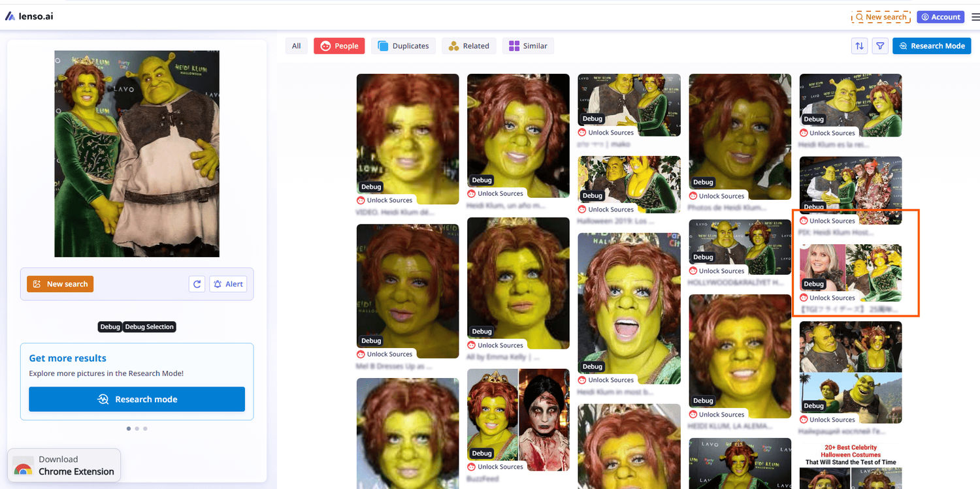980x489 pixels.
Task: Open the Duplicates tab
Action: click(x=403, y=46)
